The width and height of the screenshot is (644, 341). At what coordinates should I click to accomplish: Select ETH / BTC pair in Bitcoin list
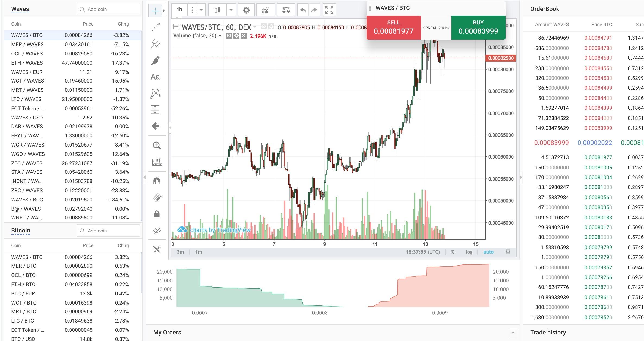coord(73,284)
